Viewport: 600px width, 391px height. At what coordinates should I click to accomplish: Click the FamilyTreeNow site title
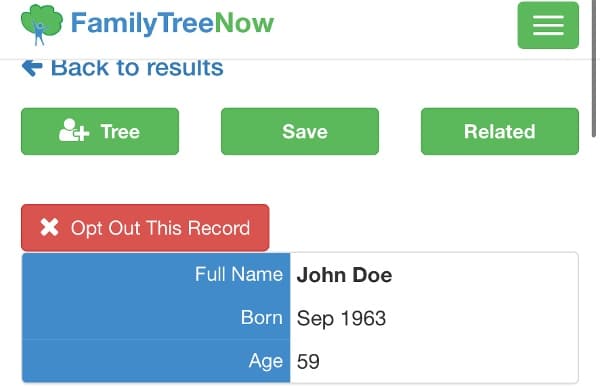[x=172, y=23]
